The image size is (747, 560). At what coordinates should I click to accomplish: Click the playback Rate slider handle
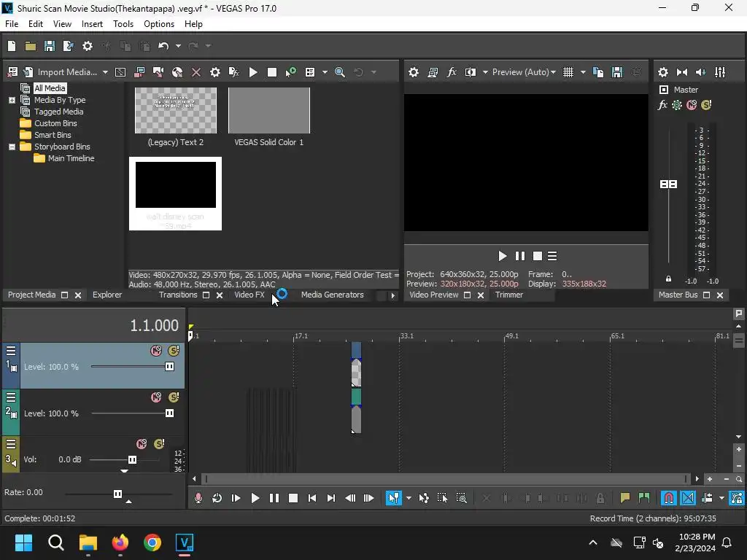117,494
